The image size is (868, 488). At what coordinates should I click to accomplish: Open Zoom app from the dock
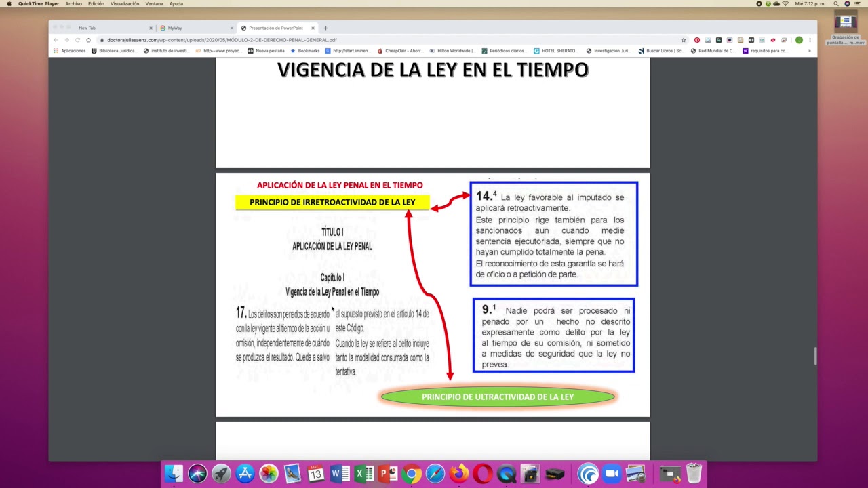click(x=612, y=473)
